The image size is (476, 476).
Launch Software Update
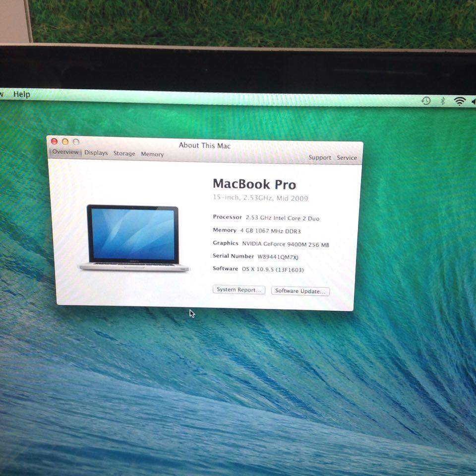coord(300,291)
